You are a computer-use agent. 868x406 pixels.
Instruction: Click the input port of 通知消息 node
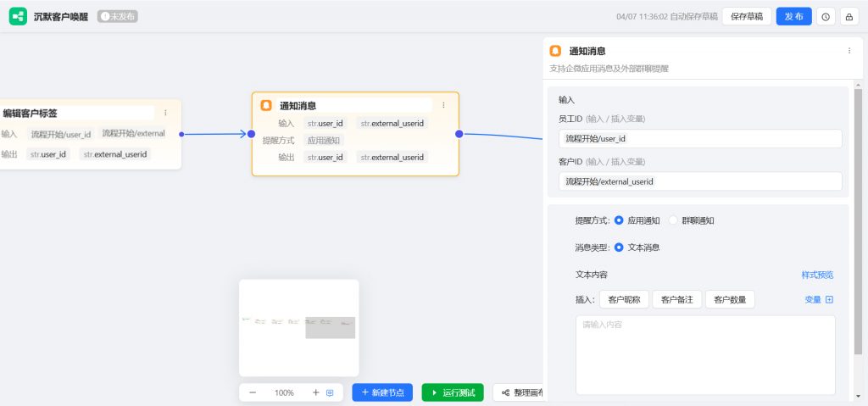click(251, 134)
